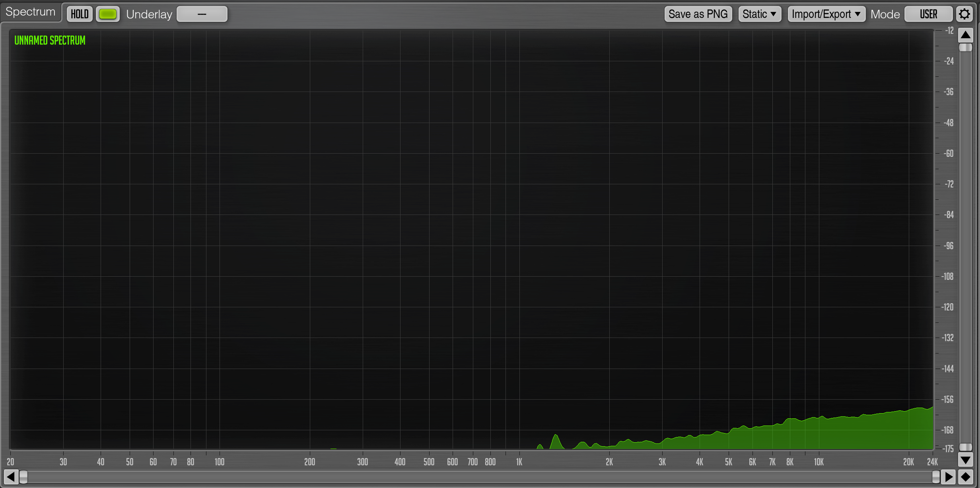The image size is (980, 488).
Task: Open the Static dropdown menu
Action: tap(759, 14)
